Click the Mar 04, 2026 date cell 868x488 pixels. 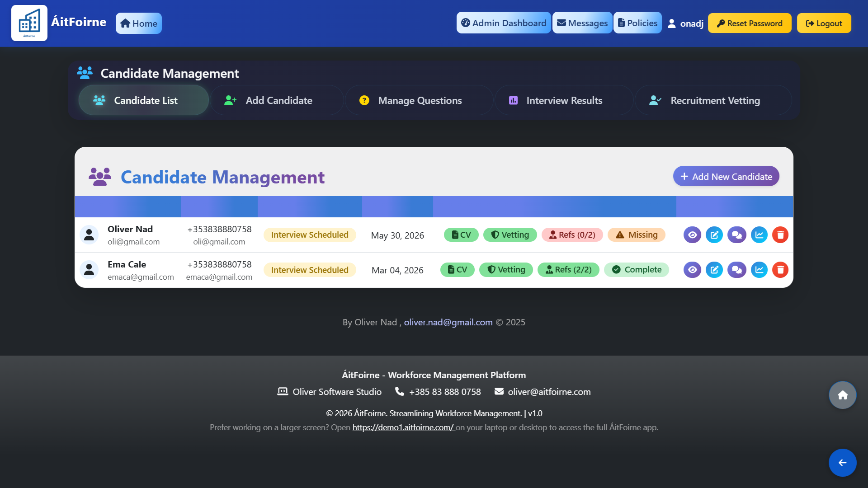pos(397,270)
